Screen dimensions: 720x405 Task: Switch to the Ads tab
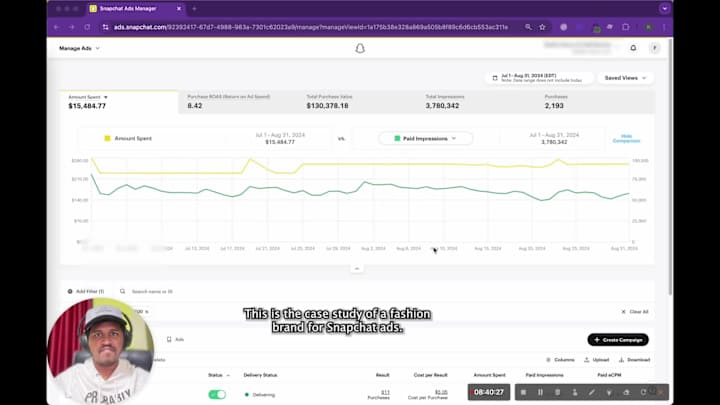click(175, 339)
